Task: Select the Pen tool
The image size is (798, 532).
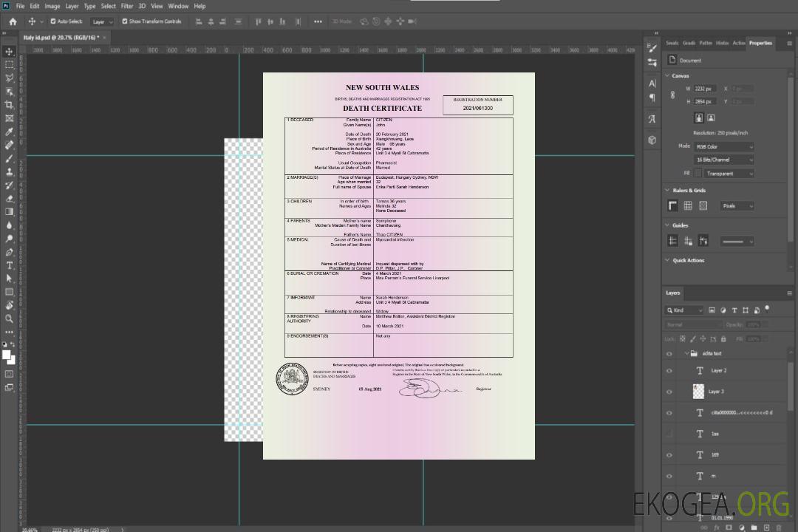Action: (x=9, y=252)
